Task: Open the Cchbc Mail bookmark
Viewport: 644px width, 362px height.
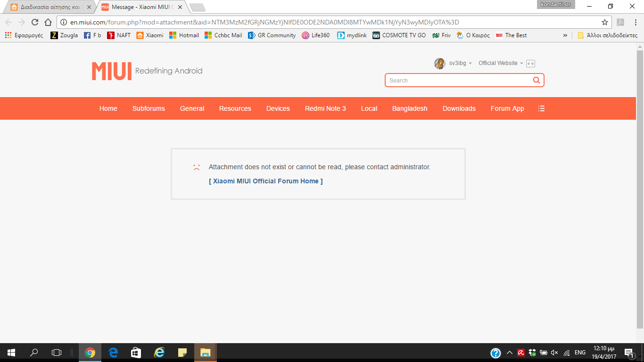Action: pyautogui.click(x=223, y=35)
